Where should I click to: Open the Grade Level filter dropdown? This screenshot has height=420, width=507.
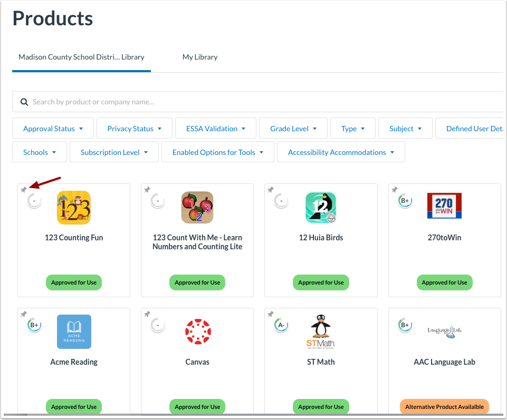point(293,128)
